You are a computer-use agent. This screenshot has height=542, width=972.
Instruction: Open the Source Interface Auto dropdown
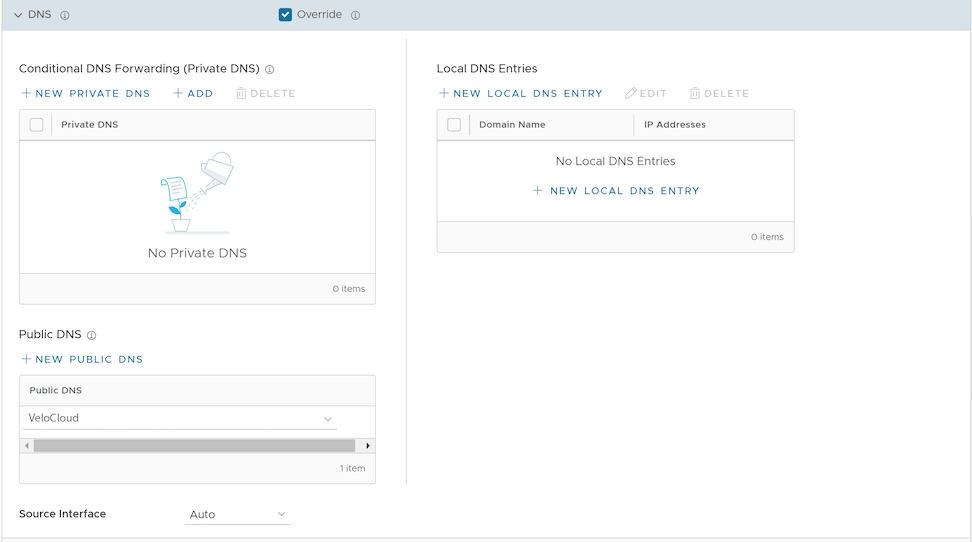(x=239, y=515)
